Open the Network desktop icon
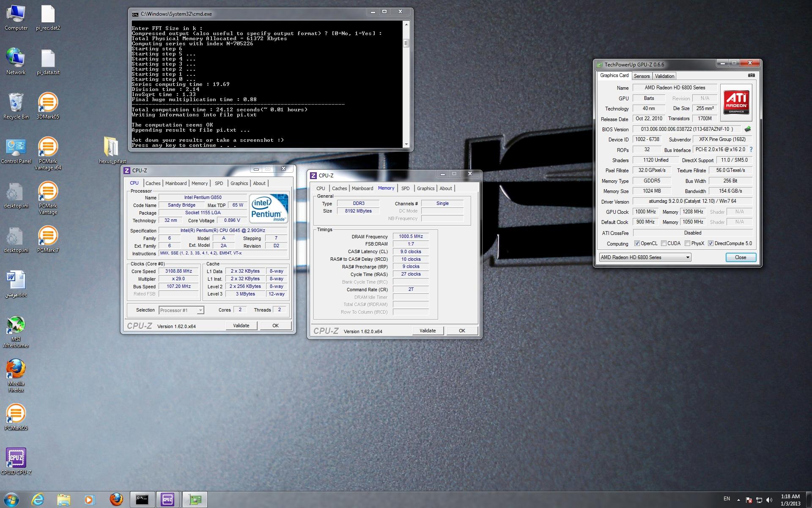 pyautogui.click(x=16, y=62)
